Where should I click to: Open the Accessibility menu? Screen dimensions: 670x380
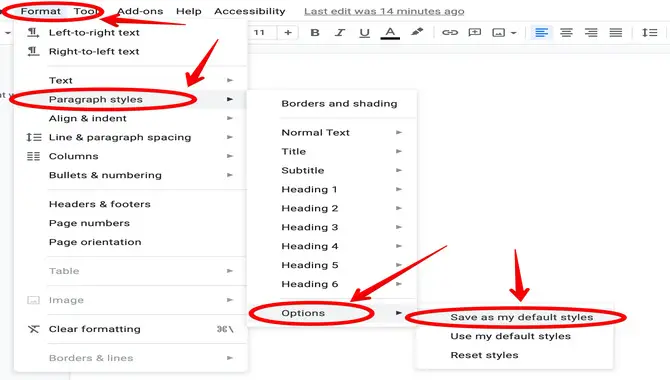click(x=250, y=11)
